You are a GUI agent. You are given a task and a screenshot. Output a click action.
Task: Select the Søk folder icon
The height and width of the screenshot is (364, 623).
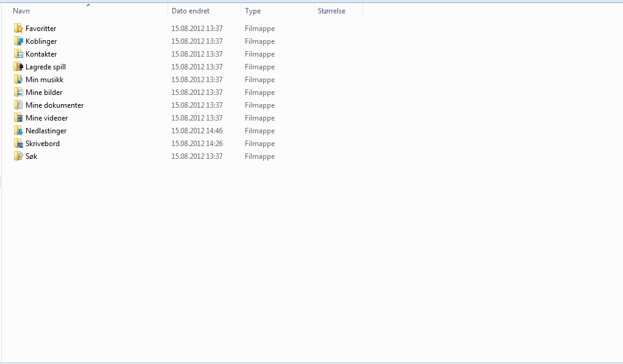[18, 156]
